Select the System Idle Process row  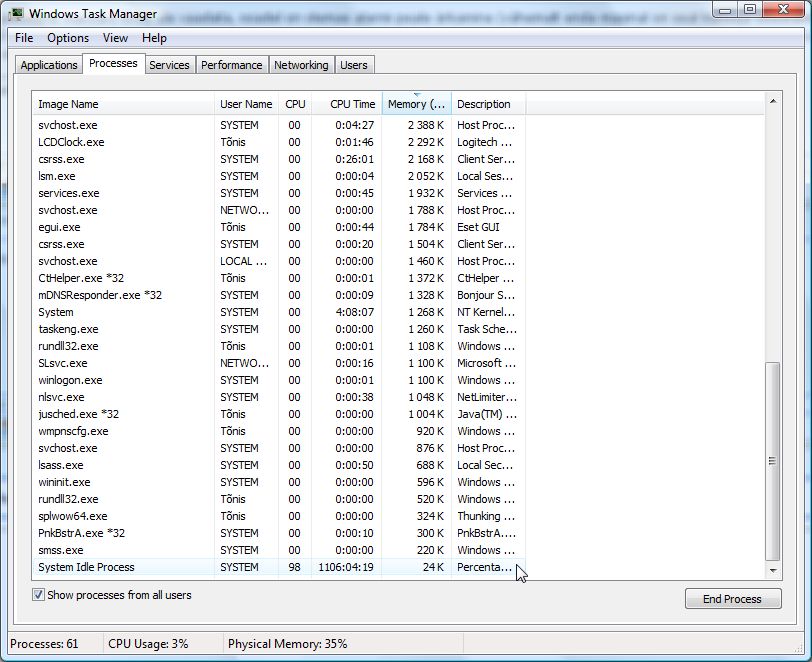click(x=86, y=567)
